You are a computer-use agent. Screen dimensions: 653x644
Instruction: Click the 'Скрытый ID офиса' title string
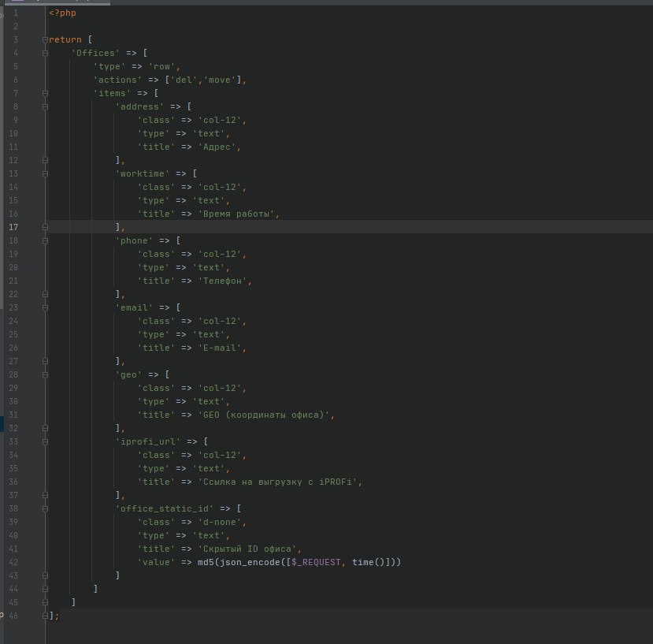[x=247, y=549]
